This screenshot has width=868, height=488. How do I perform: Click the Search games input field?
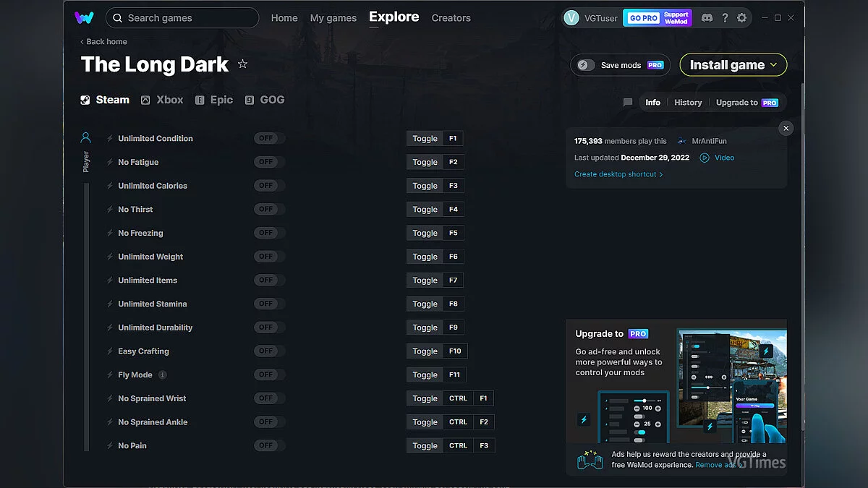pyautogui.click(x=182, y=17)
